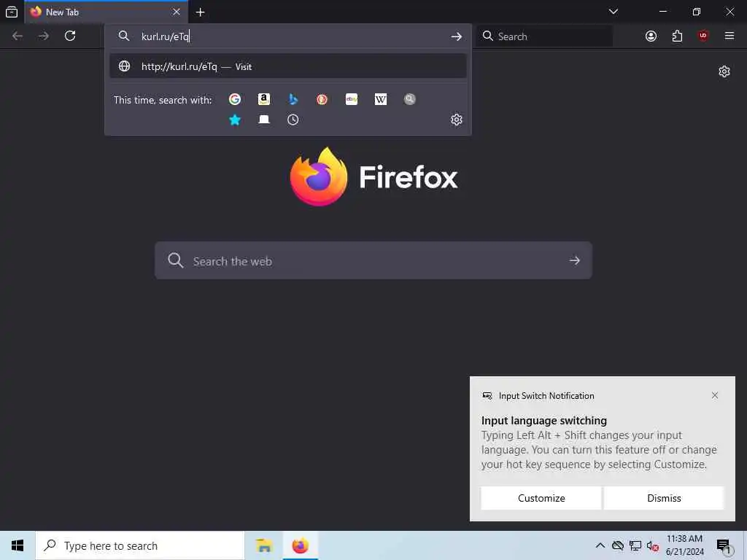Close the New Tab tab

point(177,12)
